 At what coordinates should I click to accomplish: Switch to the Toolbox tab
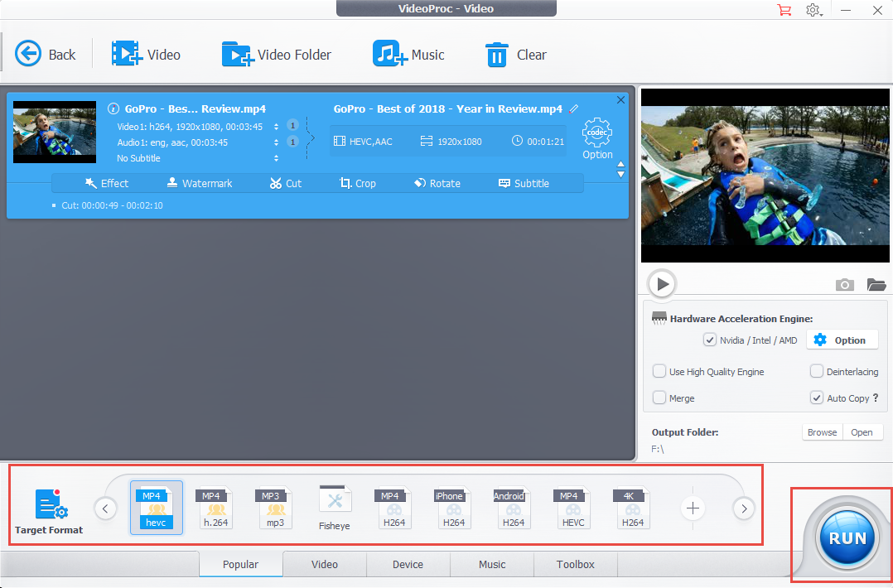point(575,564)
